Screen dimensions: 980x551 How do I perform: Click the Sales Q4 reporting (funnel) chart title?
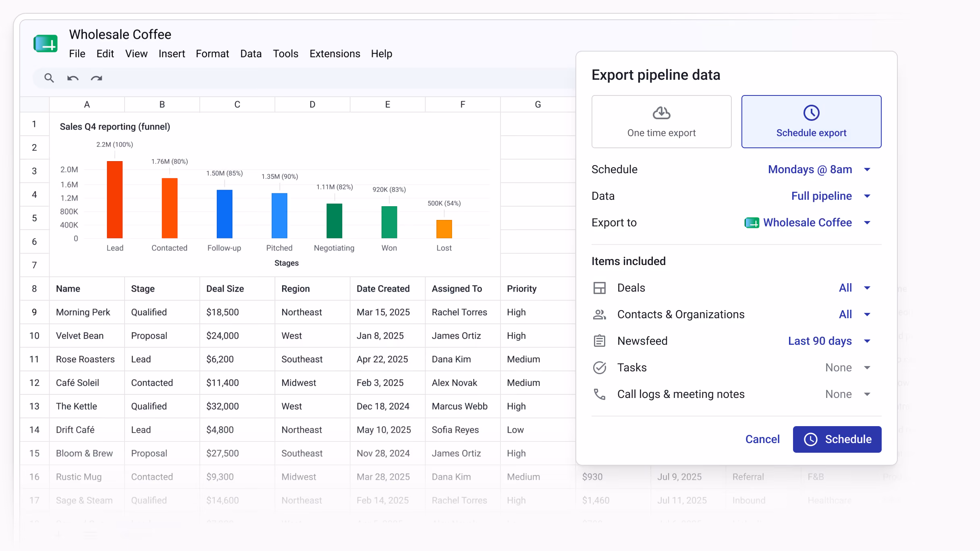115,127
